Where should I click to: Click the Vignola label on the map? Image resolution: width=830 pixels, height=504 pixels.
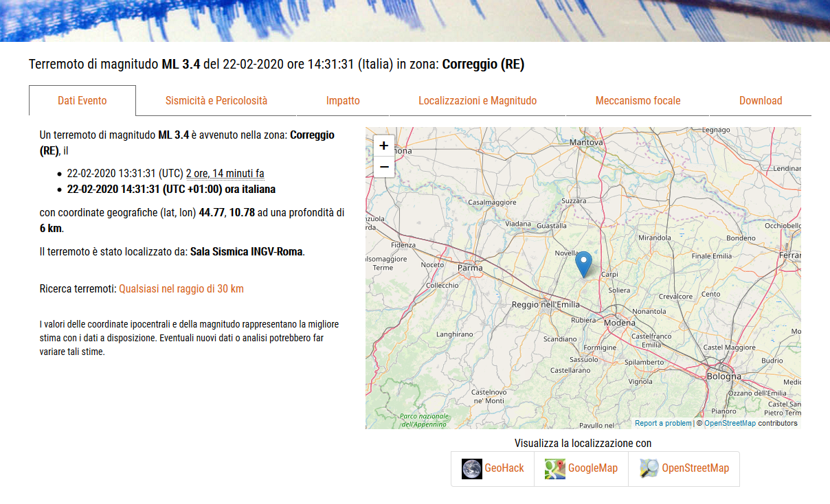[640, 382]
